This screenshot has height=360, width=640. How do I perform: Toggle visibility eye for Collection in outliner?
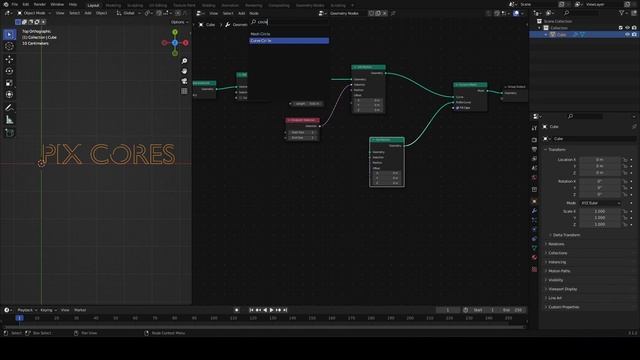coord(627,28)
